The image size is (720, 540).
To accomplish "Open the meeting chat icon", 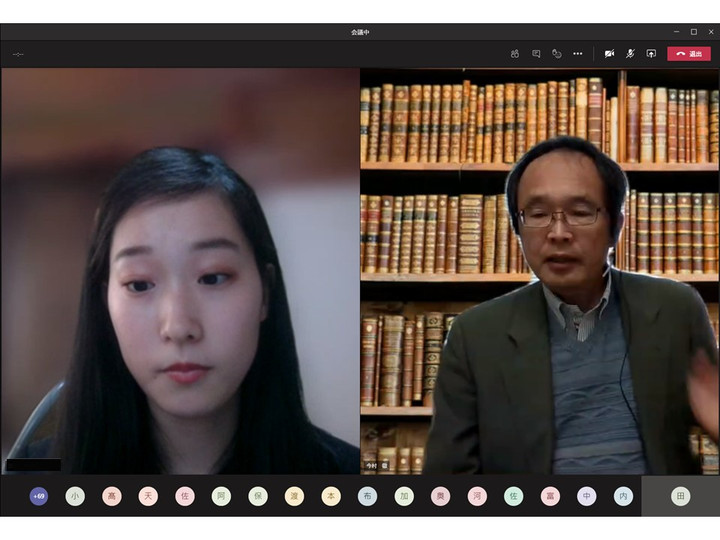I will point(536,54).
